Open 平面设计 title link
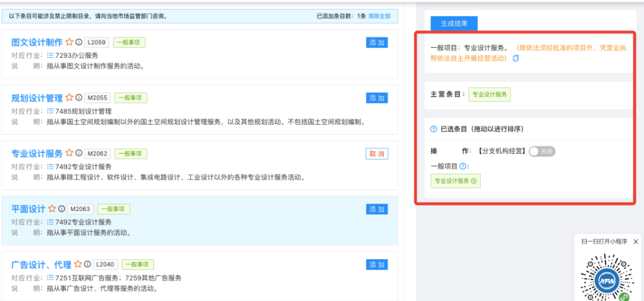The height and width of the screenshot is (301, 644). click(x=29, y=209)
